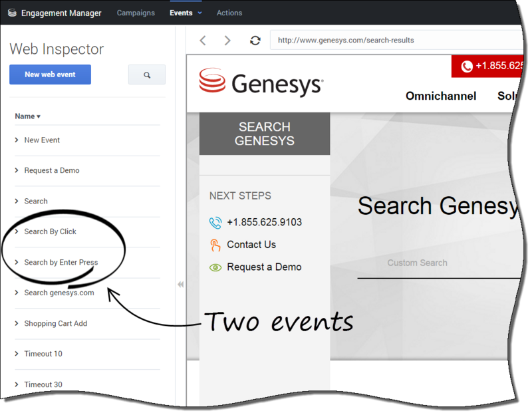Click the search magnifier button
532x415 pixels.
[146, 75]
